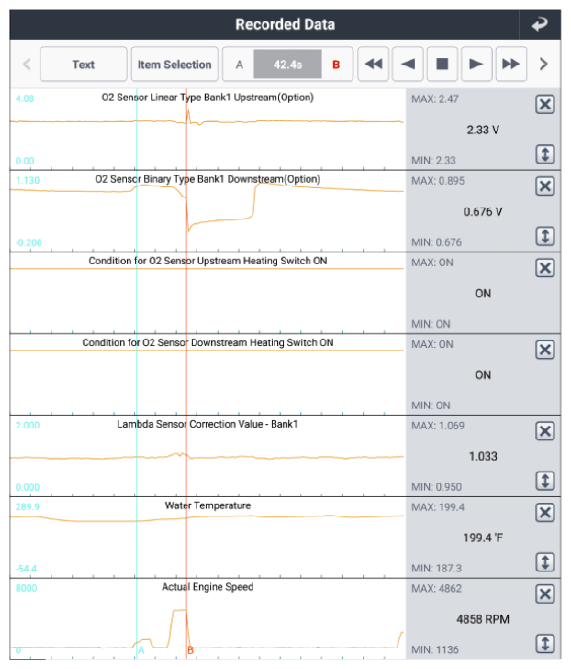571x669 pixels.
Task: Fast-forward the recorded data playback
Action: [511, 64]
